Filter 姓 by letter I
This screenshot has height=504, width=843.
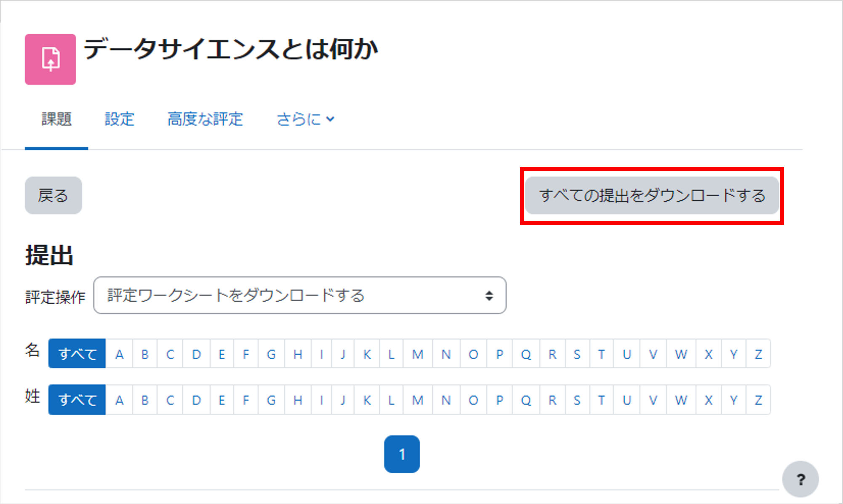[321, 399]
